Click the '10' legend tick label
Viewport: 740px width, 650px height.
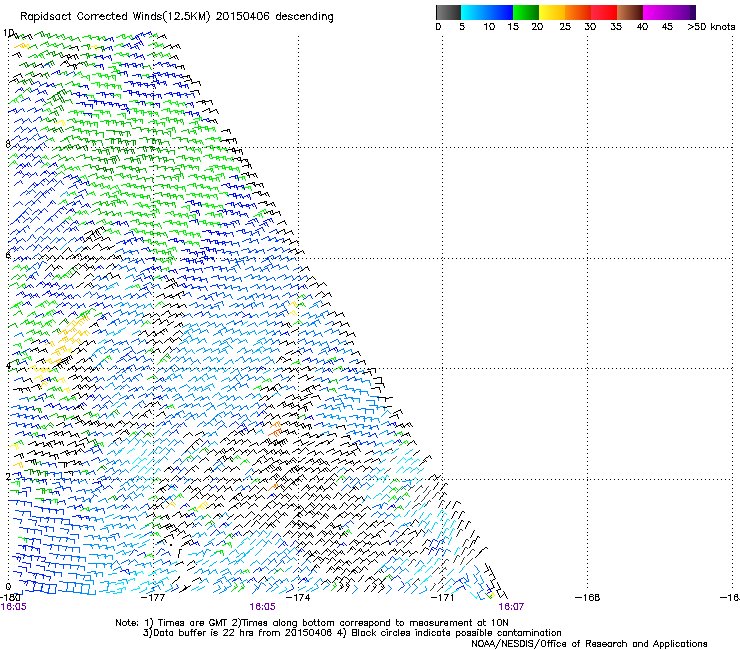point(489,27)
